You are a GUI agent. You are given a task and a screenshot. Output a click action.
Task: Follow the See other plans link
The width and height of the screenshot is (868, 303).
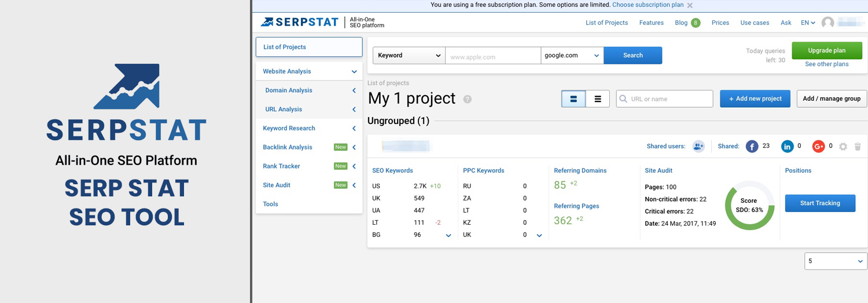click(827, 64)
